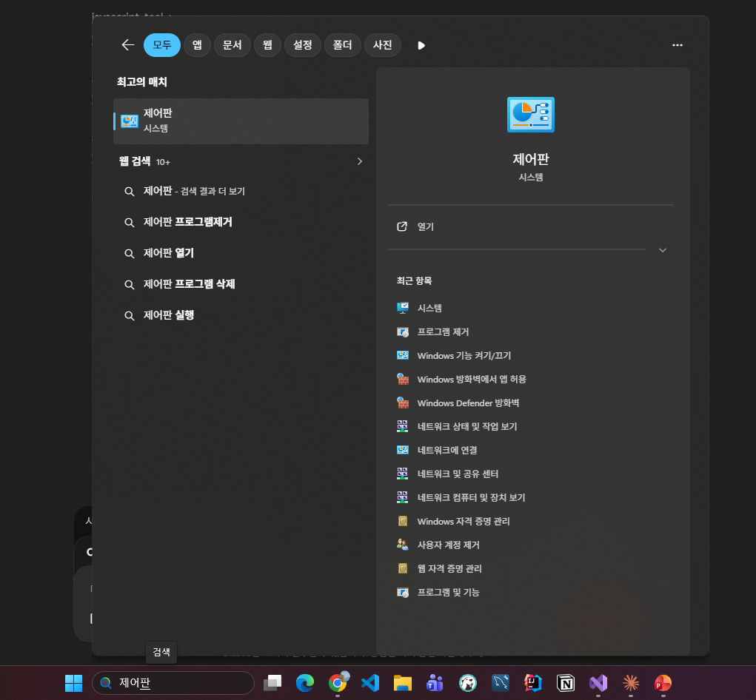The image size is (756, 700).
Task: Click the Windows Start button
Action: [x=74, y=683]
